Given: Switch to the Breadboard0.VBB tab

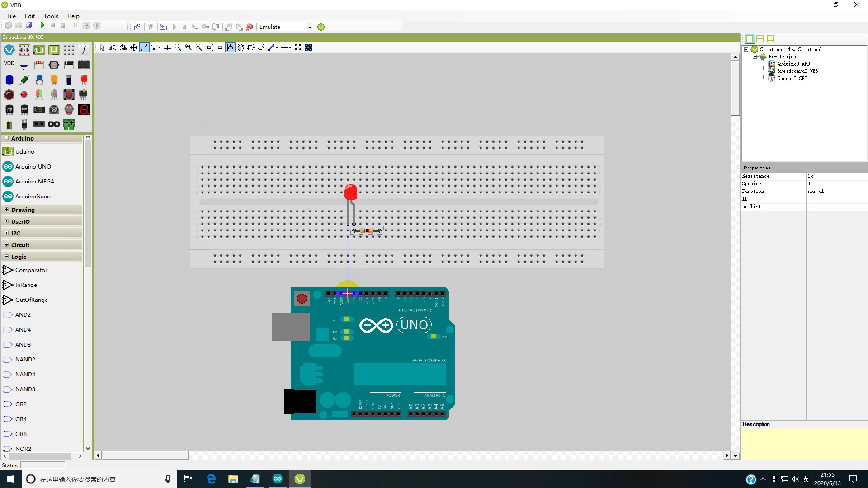Looking at the screenshot, I should tap(24, 37).
